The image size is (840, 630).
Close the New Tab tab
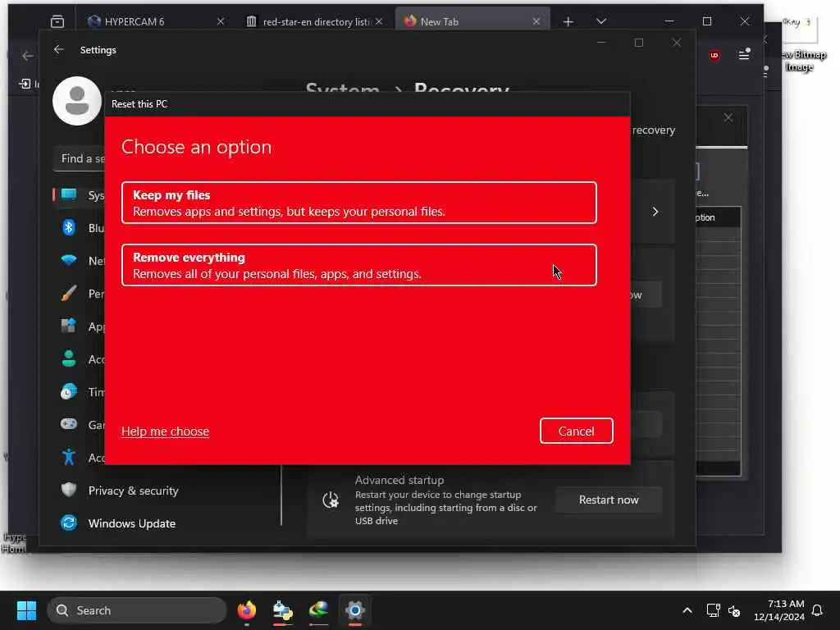click(x=536, y=21)
